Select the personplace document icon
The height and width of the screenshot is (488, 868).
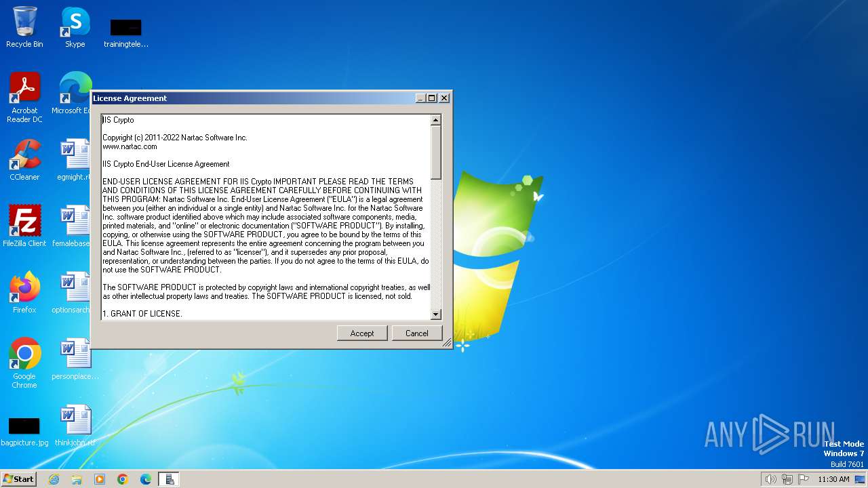(x=75, y=359)
